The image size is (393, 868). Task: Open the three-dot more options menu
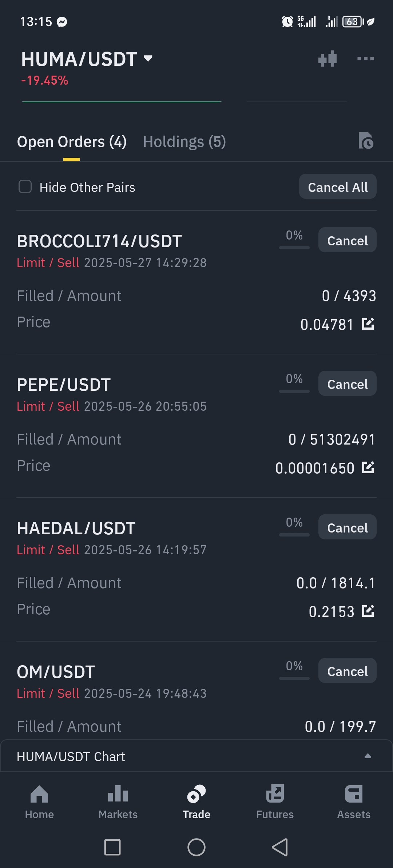pos(365,59)
